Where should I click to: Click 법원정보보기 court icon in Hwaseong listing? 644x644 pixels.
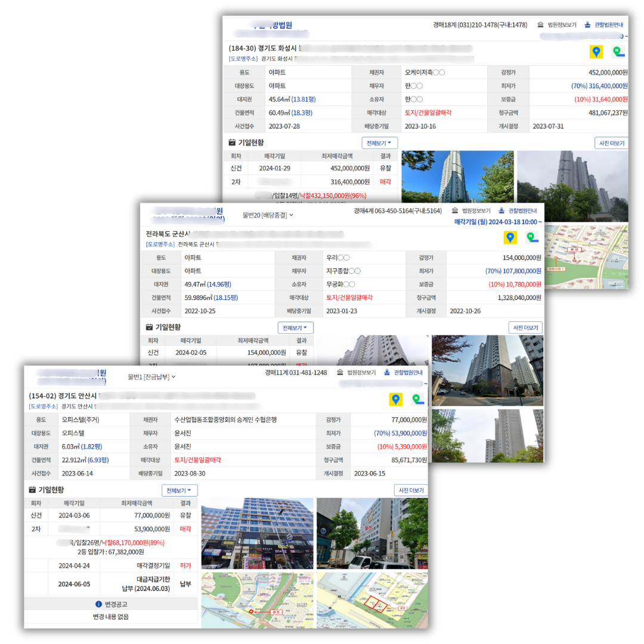(540, 25)
